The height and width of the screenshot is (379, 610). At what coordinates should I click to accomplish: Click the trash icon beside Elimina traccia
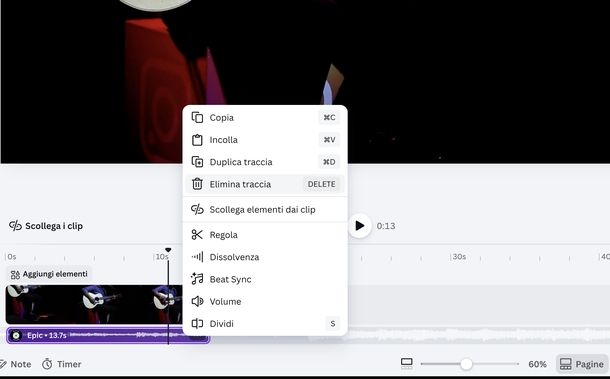pos(197,184)
